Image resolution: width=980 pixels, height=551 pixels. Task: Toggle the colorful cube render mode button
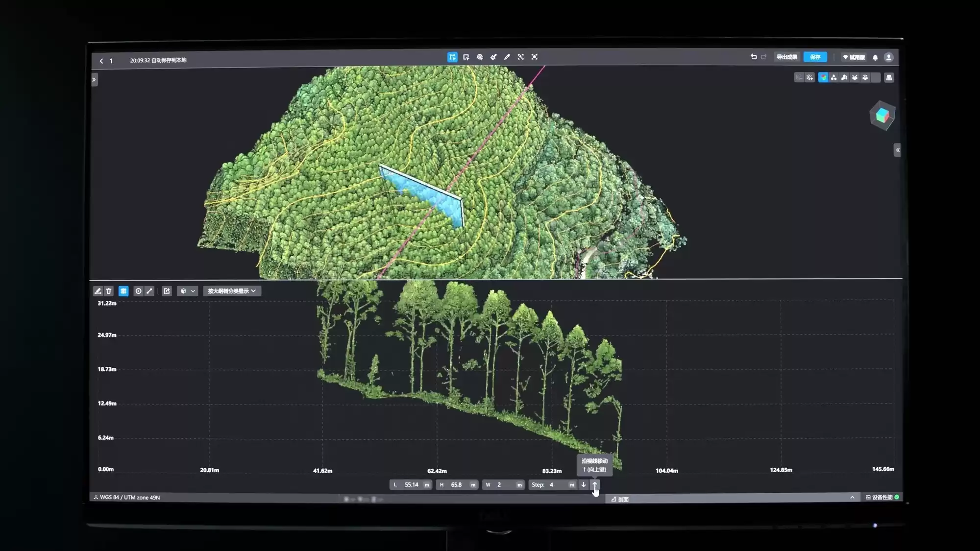823,77
